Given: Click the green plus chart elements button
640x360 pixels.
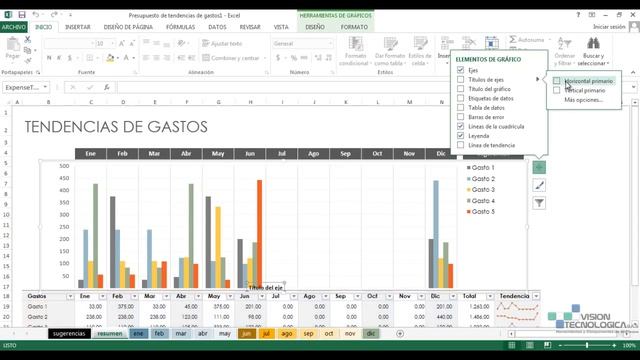Looking at the screenshot, I should pyautogui.click(x=539, y=167).
